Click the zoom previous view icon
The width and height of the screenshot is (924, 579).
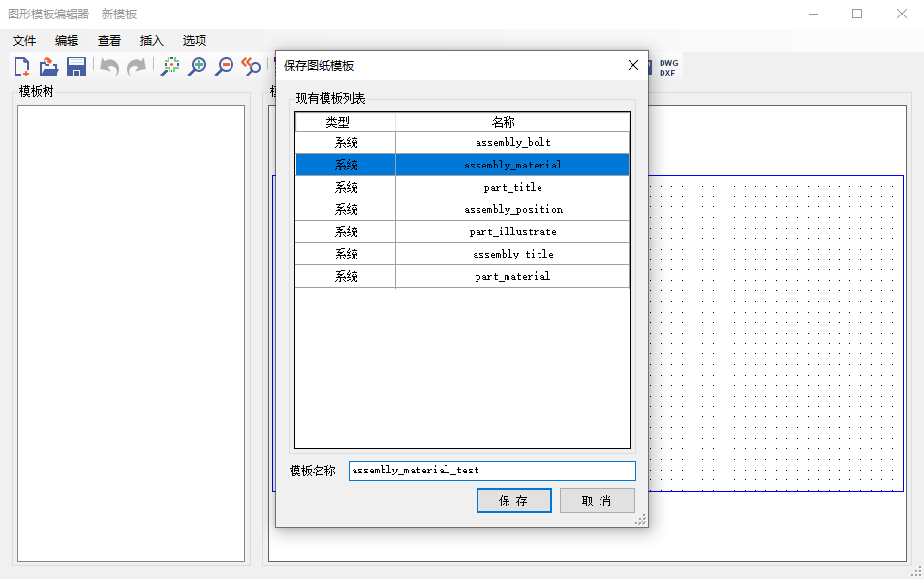click(251, 66)
